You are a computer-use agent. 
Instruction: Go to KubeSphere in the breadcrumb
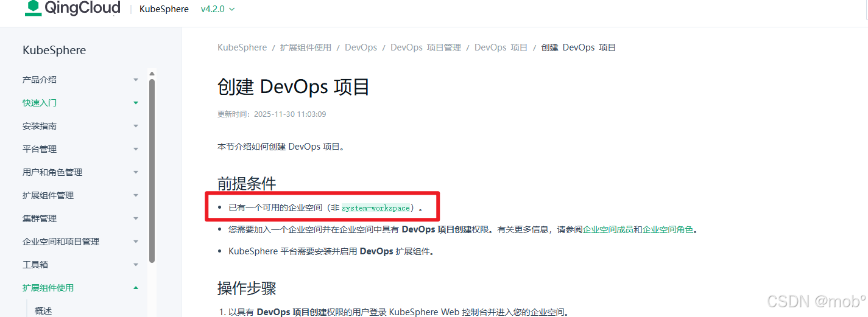242,47
